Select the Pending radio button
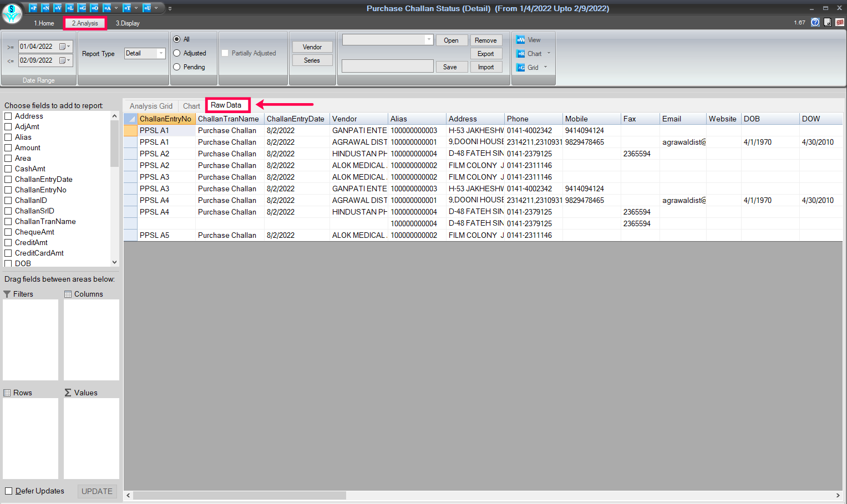The height and width of the screenshot is (504, 847). [x=177, y=67]
